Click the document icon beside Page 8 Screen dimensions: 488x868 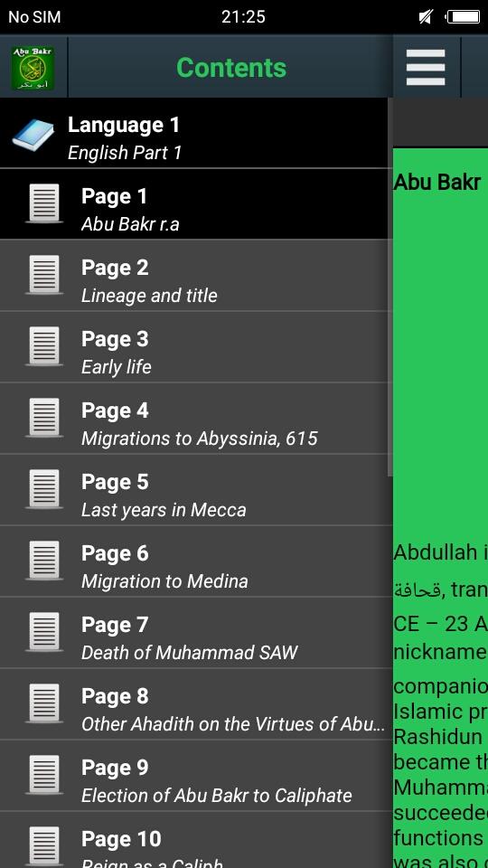(44, 703)
